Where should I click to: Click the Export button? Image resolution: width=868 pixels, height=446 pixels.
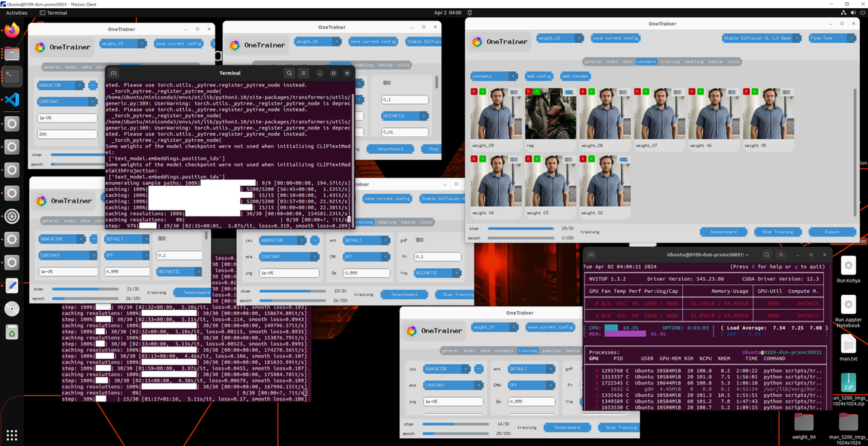pos(832,232)
